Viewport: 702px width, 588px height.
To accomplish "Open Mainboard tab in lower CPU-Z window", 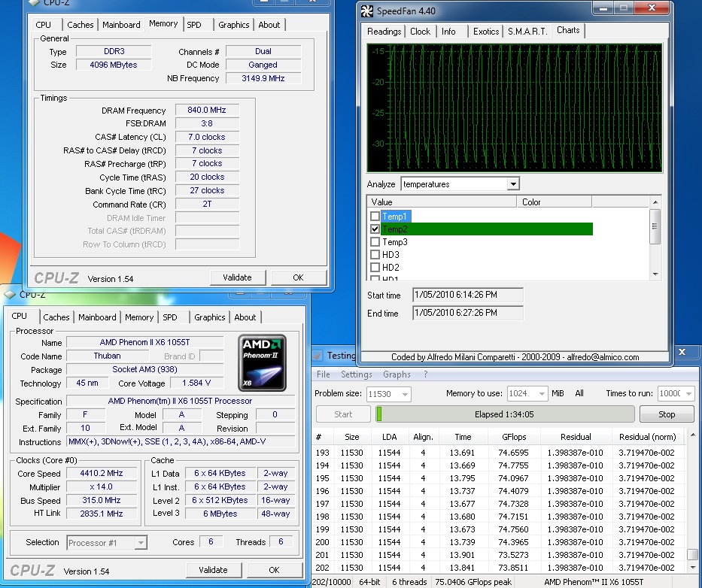I will (97, 317).
